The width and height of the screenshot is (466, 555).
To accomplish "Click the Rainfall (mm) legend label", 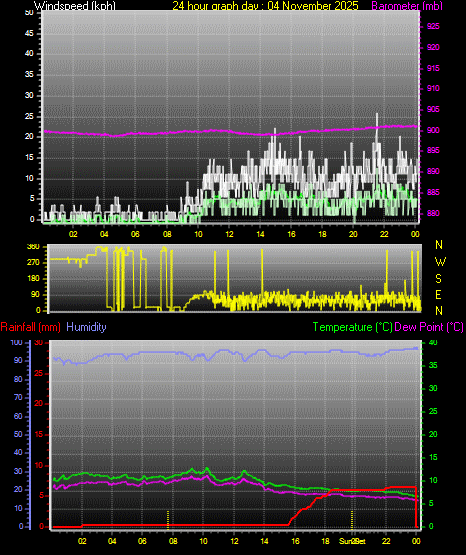I will click(30, 327).
